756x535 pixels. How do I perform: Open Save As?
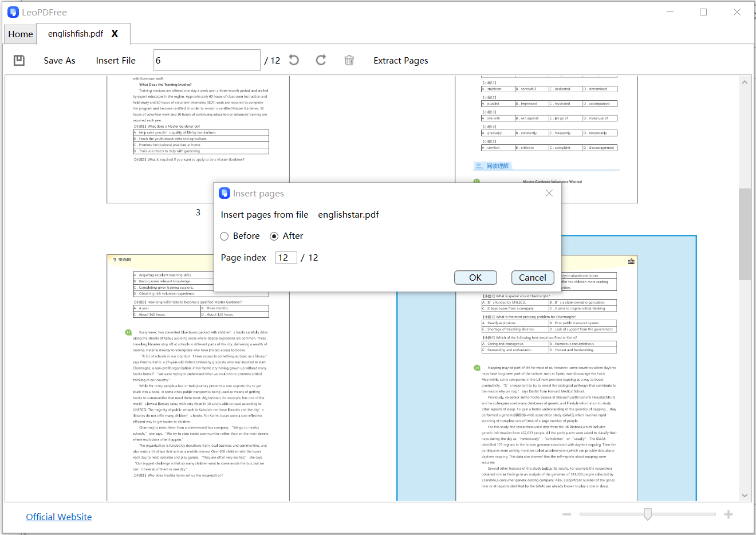tap(59, 60)
